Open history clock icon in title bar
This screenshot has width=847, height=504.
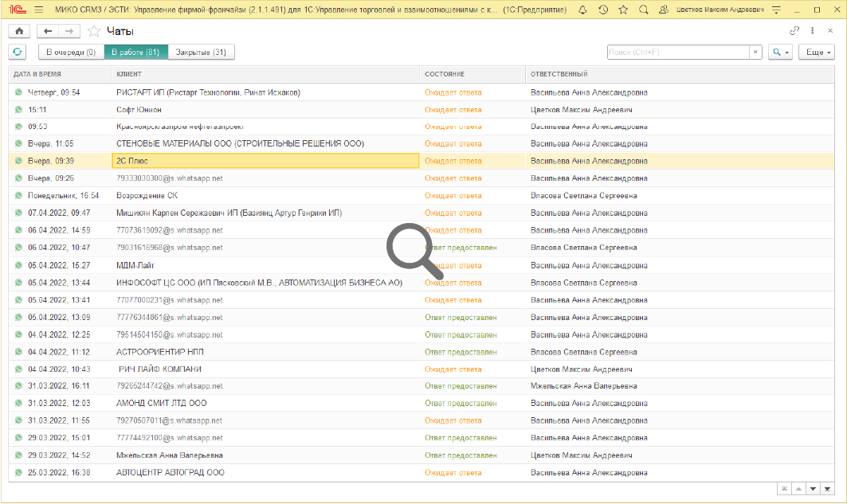pos(603,10)
